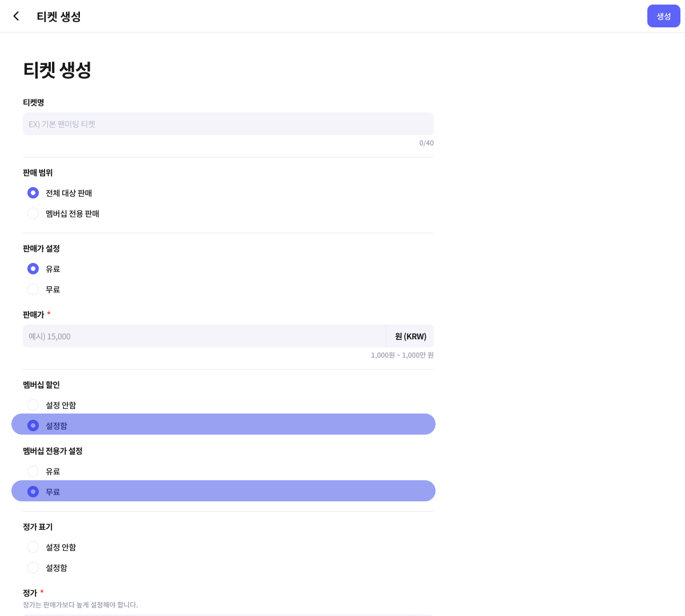Select 설정 안함 under 정가 표기

coord(33,547)
